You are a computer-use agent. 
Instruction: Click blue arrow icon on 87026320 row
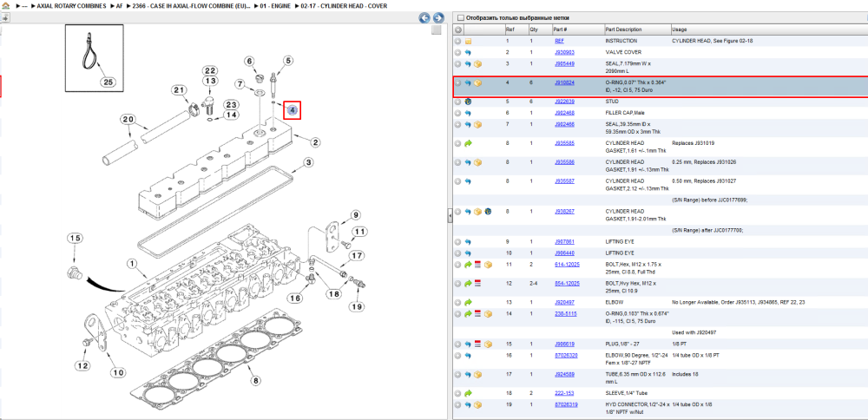coord(468,355)
